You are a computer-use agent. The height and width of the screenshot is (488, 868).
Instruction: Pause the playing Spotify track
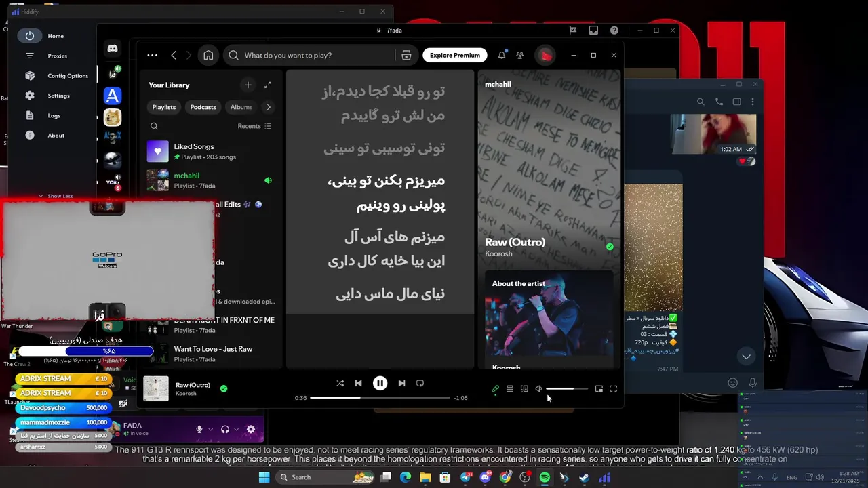click(x=380, y=383)
